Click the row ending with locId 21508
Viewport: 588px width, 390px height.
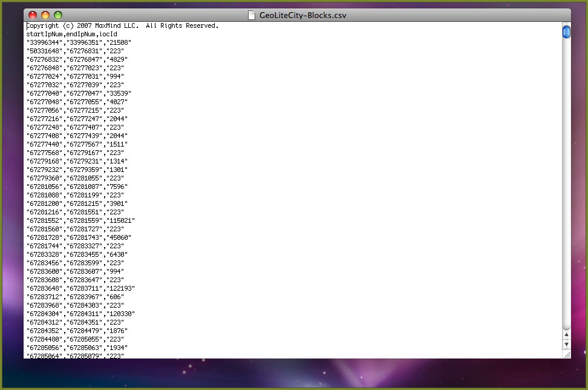click(x=79, y=43)
